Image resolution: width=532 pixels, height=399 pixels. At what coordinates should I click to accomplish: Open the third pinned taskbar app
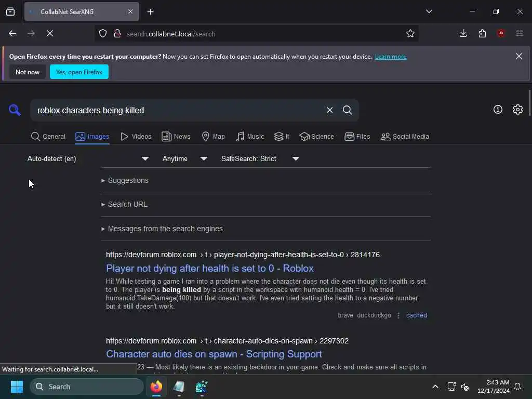coord(202,387)
